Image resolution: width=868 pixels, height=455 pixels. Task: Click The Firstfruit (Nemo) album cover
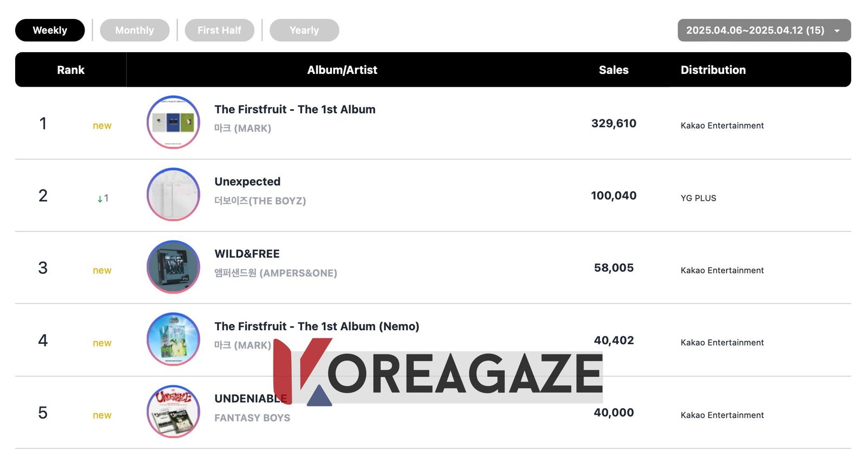click(173, 339)
